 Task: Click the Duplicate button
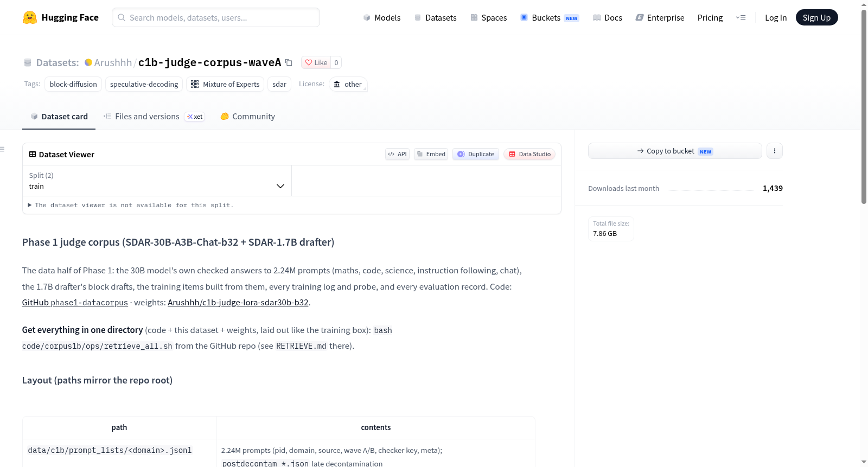pyautogui.click(x=476, y=154)
